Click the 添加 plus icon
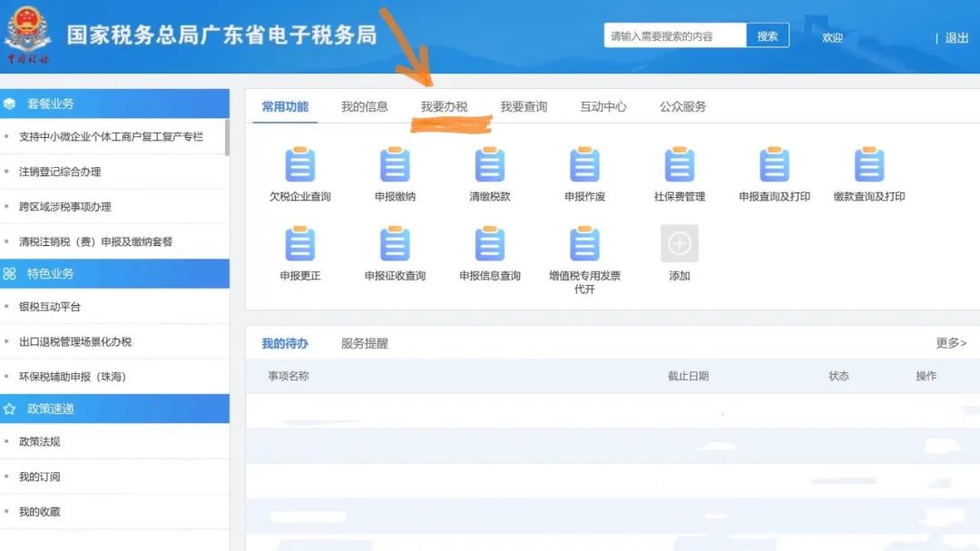 [x=680, y=243]
